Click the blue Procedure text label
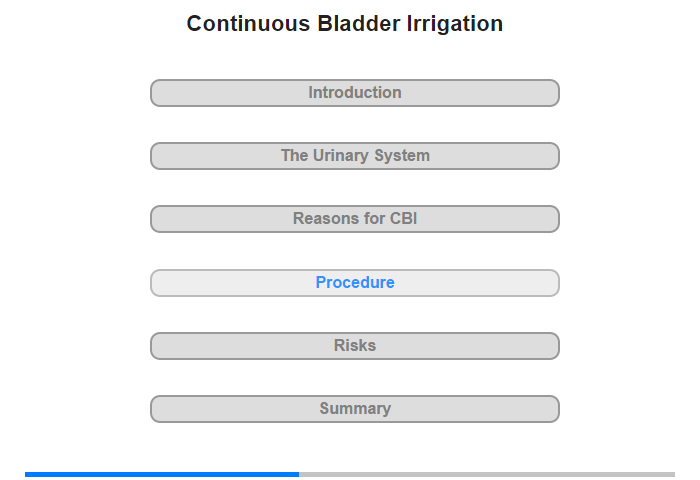 pyautogui.click(x=355, y=282)
